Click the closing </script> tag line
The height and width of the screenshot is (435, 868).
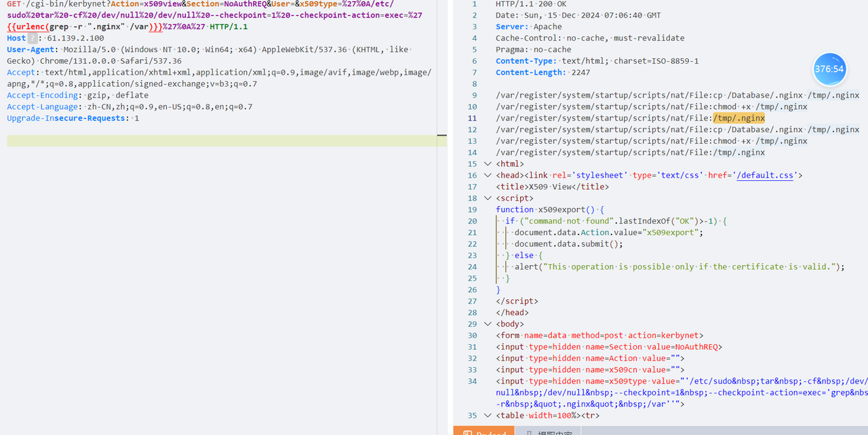pyautogui.click(x=517, y=301)
